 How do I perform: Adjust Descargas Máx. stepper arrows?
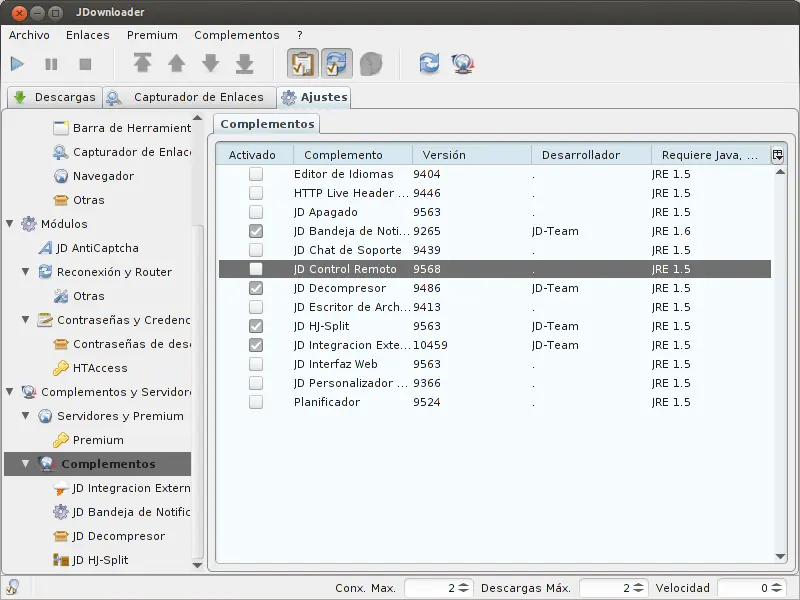pyautogui.click(x=638, y=588)
